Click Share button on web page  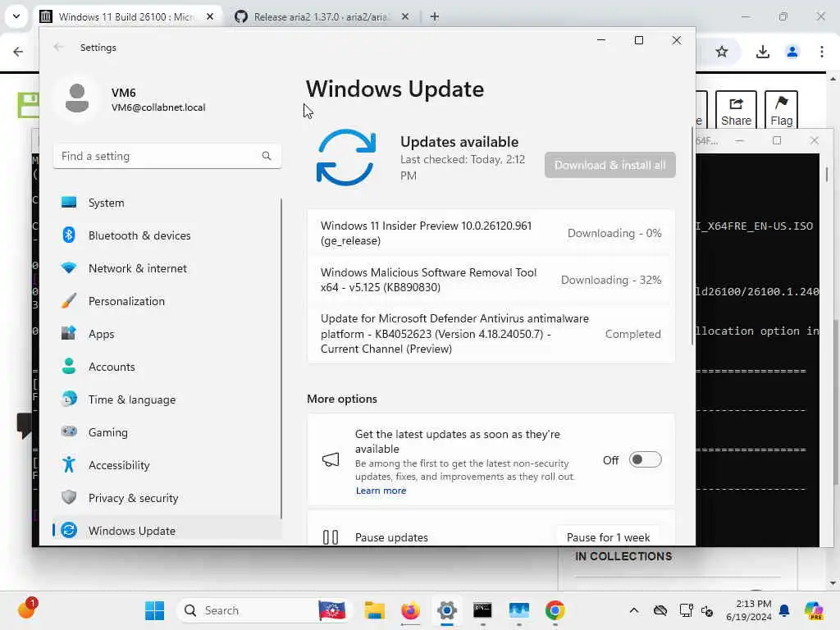(x=736, y=110)
